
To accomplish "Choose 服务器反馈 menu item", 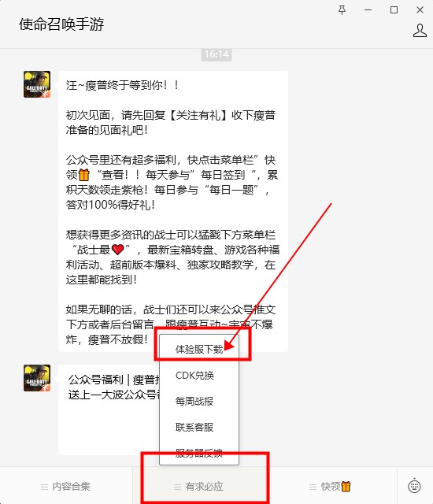I will coord(199,453).
